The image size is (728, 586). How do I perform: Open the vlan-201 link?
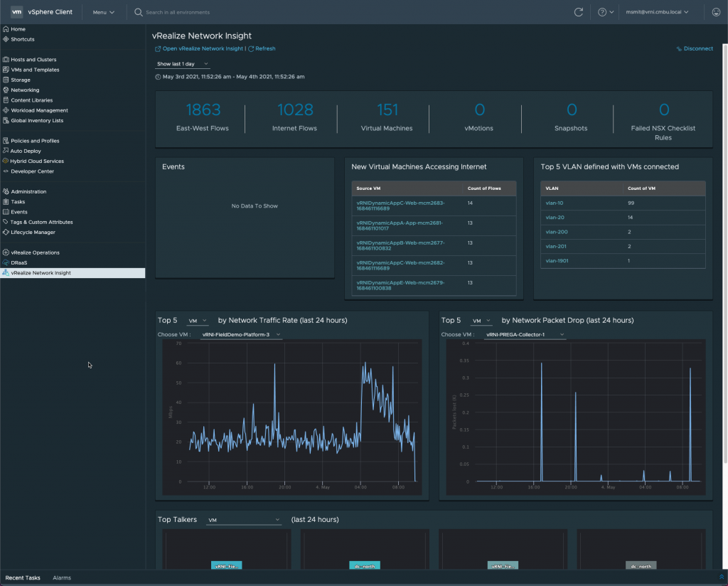[556, 247]
